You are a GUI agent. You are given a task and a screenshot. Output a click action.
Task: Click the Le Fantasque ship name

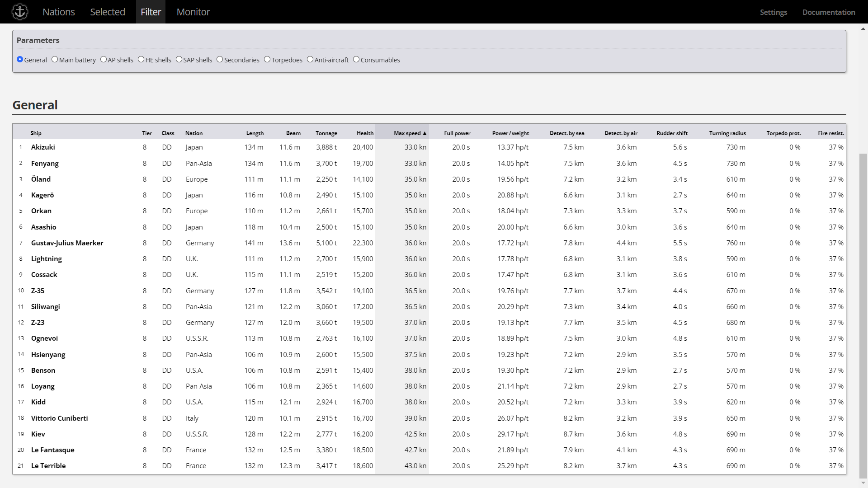[52, 450]
